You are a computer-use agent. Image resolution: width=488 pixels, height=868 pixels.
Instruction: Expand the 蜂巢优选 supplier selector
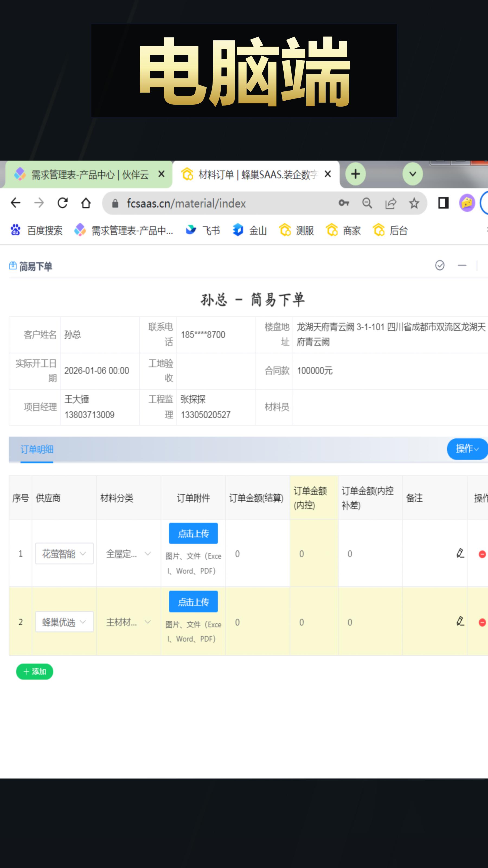tap(64, 622)
